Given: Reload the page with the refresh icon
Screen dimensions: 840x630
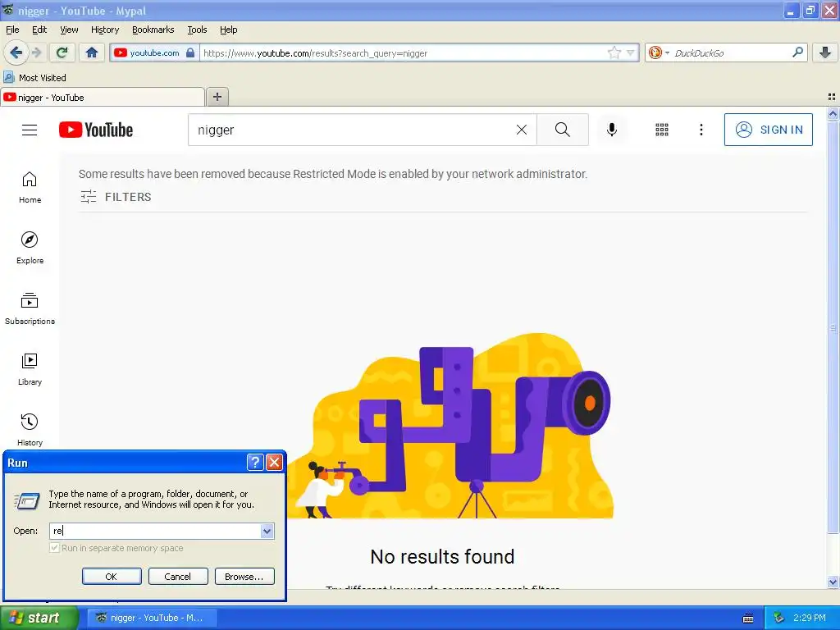Looking at the screenshot, I should pos(62,52).
